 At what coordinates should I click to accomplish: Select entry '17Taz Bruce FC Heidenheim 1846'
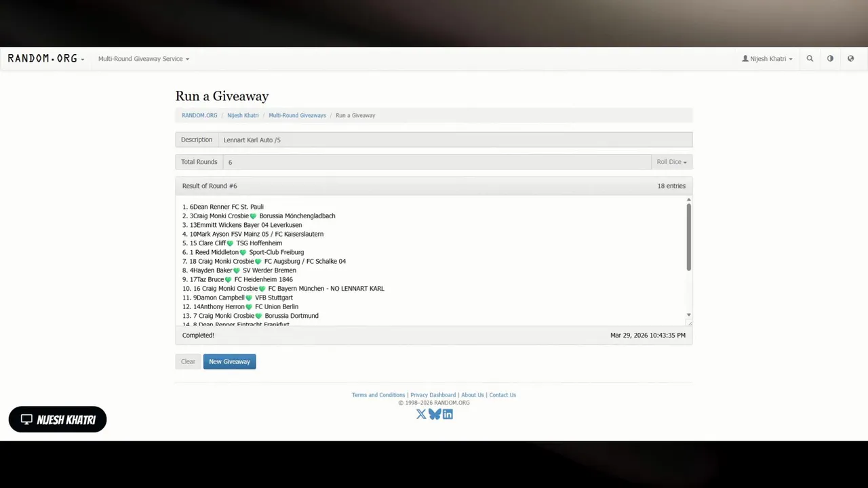coord(237,279)
